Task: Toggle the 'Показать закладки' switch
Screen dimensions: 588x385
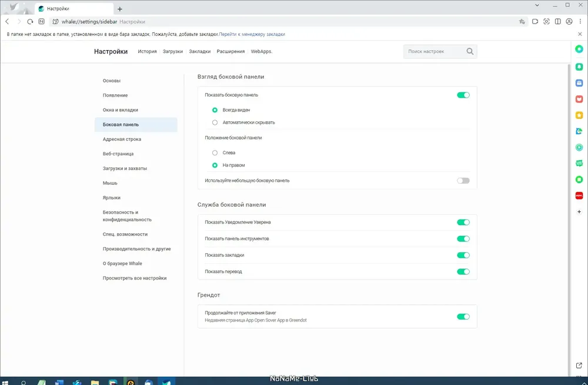Action: tap(463, 255)
